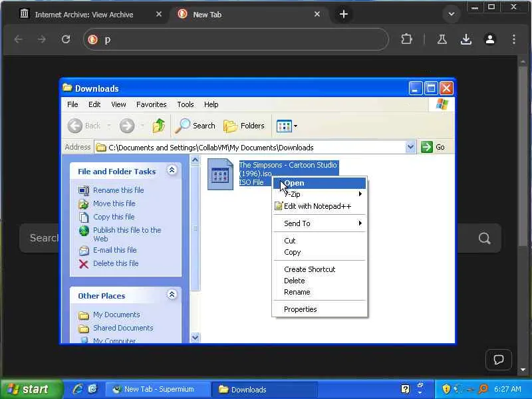Open a new browser tab with plus
Image resolution: width=532 pixels, height=399 pixels.
click(343, 14)
